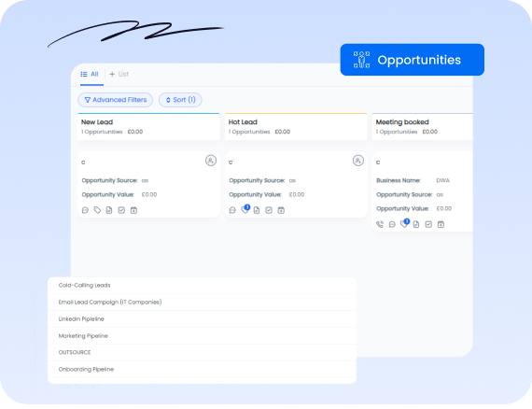532x409 pixels.
Task: Open the Advanced Filters panel
Action: pos(116,100)
